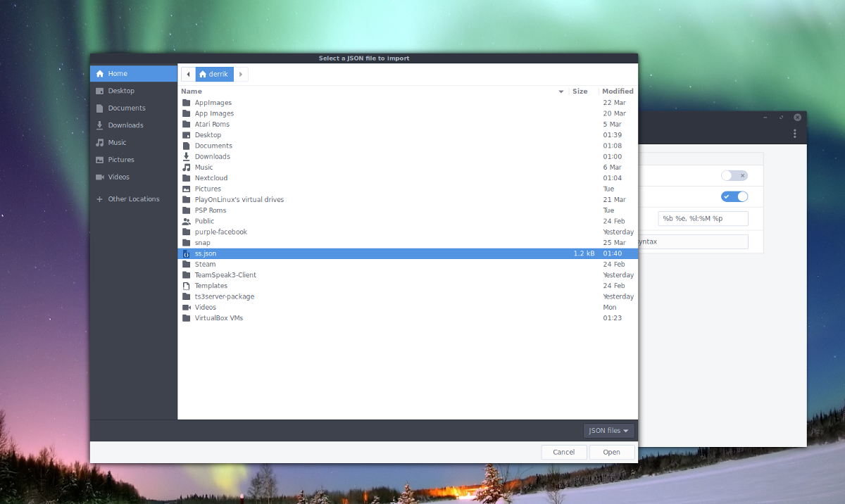This screenshot has width=845, height=504.
Task: Select the Public folder in the file list
Action: click(204, 220)
